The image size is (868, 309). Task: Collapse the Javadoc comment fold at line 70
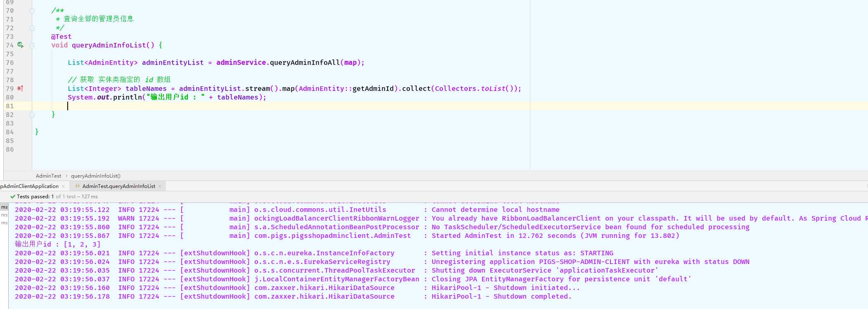click(x=32, y=11)
